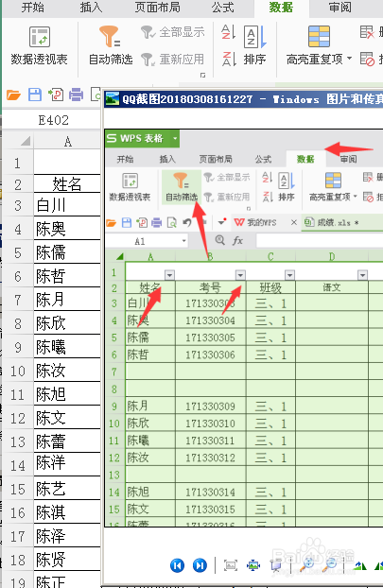This screenshot has width=383, height=588.
Task: Open column C filter arrow in pictured sheet
Action: (x=289, y=275)
